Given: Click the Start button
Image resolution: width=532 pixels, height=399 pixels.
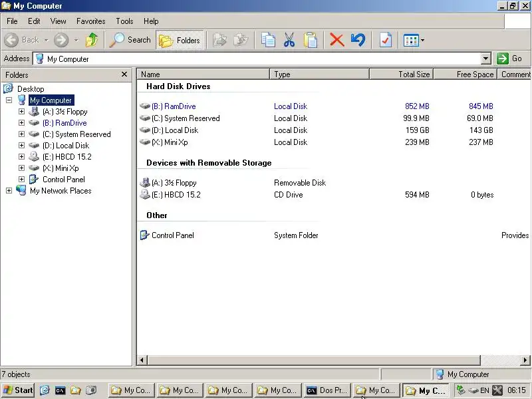Looking at the screenshot, I should tap(18, 390).
